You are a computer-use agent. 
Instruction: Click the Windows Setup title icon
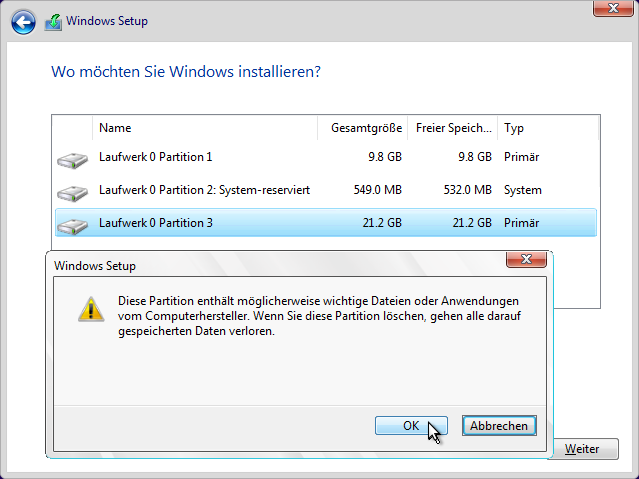53,22
